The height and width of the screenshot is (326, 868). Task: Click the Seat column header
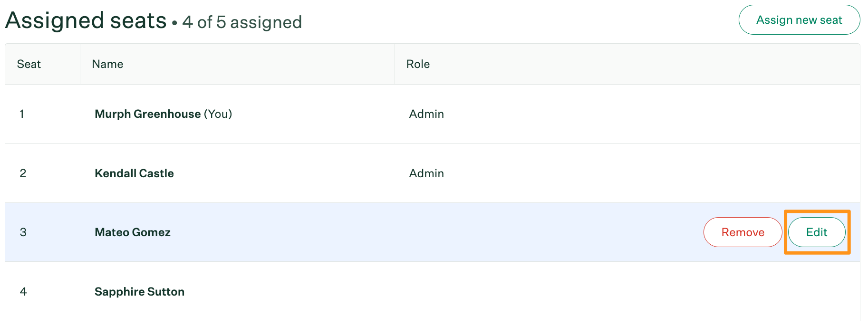point(29,64)
